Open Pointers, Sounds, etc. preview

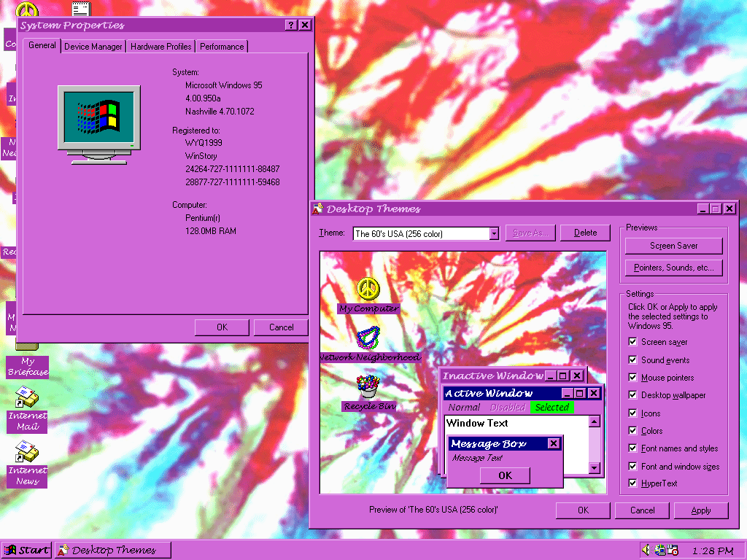(673, 268)
